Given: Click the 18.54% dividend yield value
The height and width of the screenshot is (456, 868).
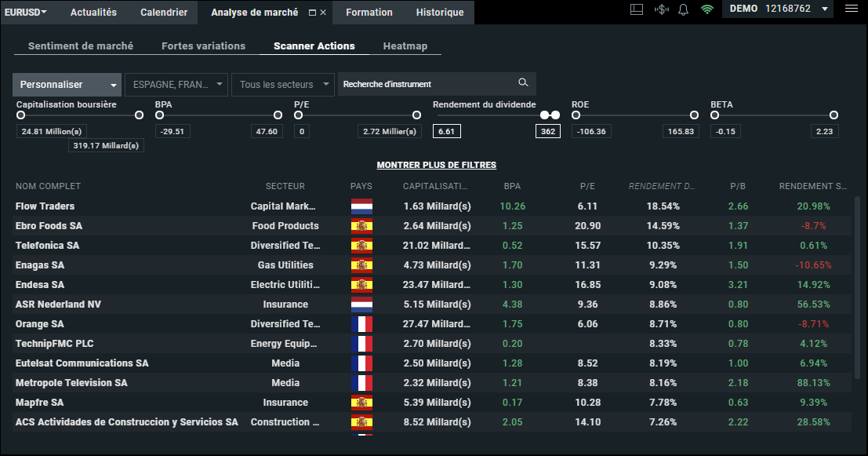Looking at the screenshot, I should tap(663, 206).
